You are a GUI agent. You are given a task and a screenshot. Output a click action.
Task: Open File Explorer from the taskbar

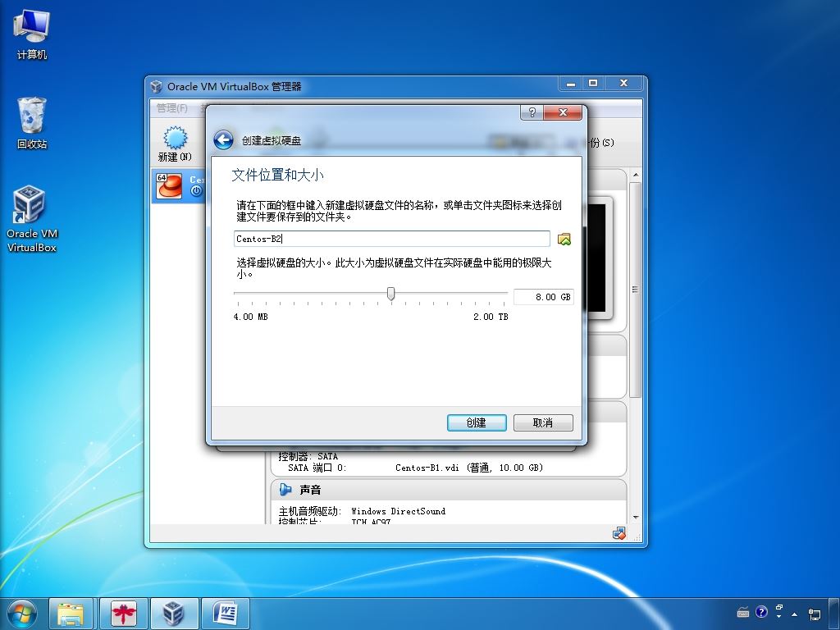tap(71, 614)
